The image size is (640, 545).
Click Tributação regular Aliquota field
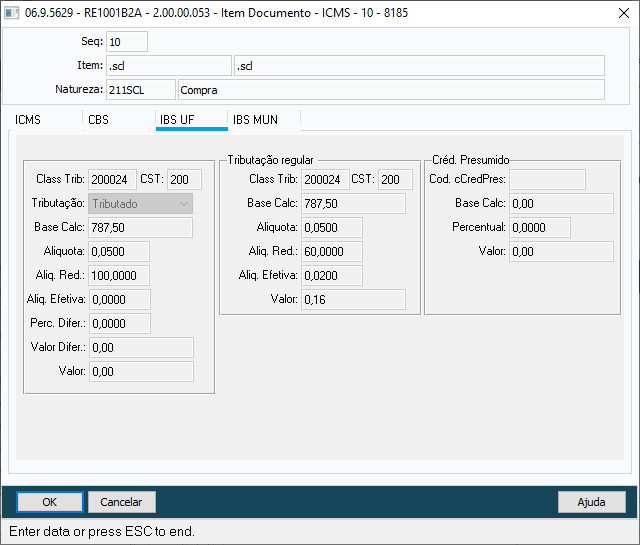(332, 227)
